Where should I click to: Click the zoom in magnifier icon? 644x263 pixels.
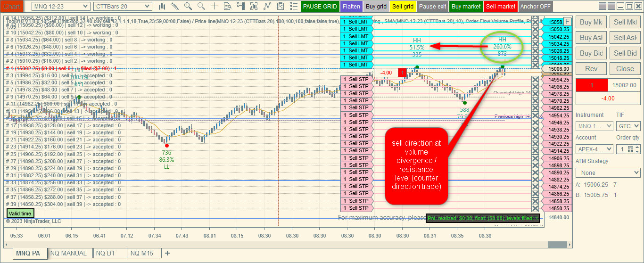pos(188,6)
